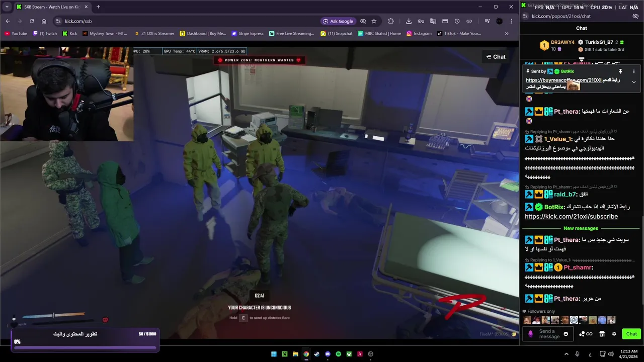Open the Chat button over the stream video
The width and height of the screenshot is (644, 362).
tap(496, 57)
